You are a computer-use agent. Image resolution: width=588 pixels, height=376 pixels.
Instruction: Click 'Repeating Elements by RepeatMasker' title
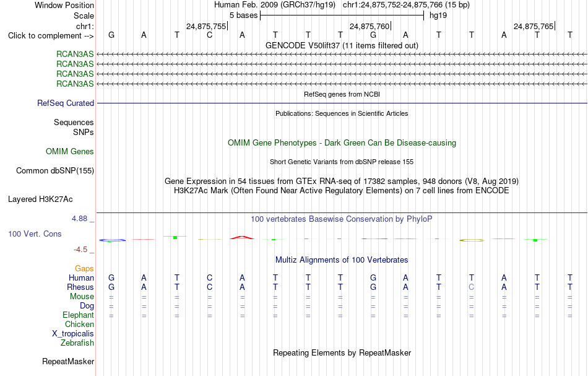click(x=342, y=353)
